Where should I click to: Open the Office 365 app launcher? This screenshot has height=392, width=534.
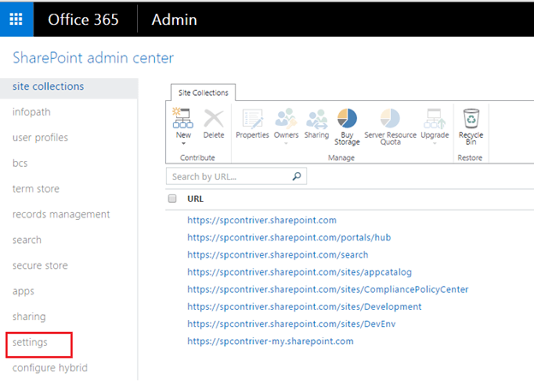coord(16,19)
